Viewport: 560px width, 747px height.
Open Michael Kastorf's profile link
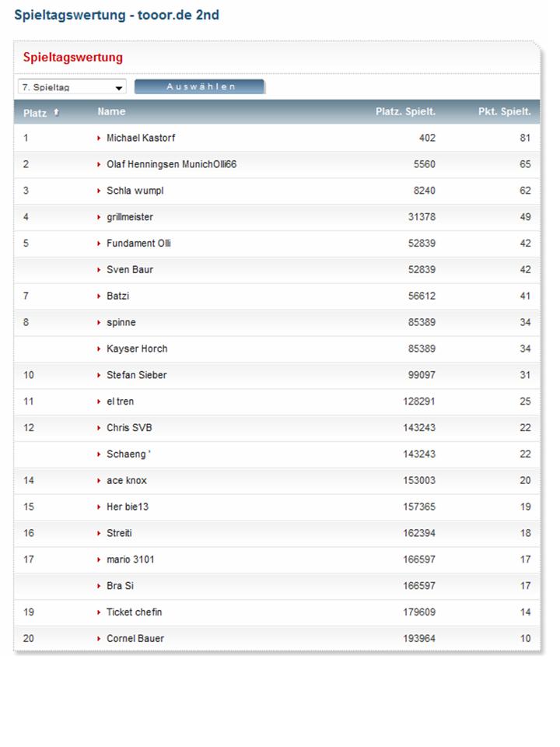coord(141,138)
